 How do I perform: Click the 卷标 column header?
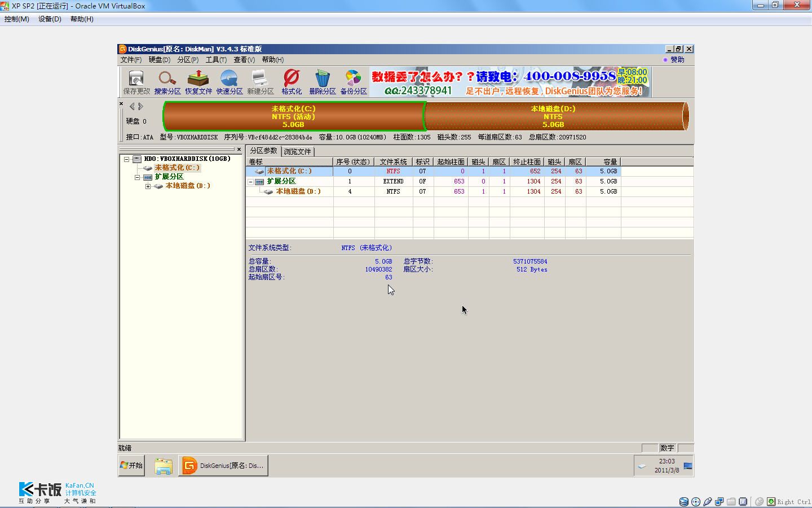289,162
